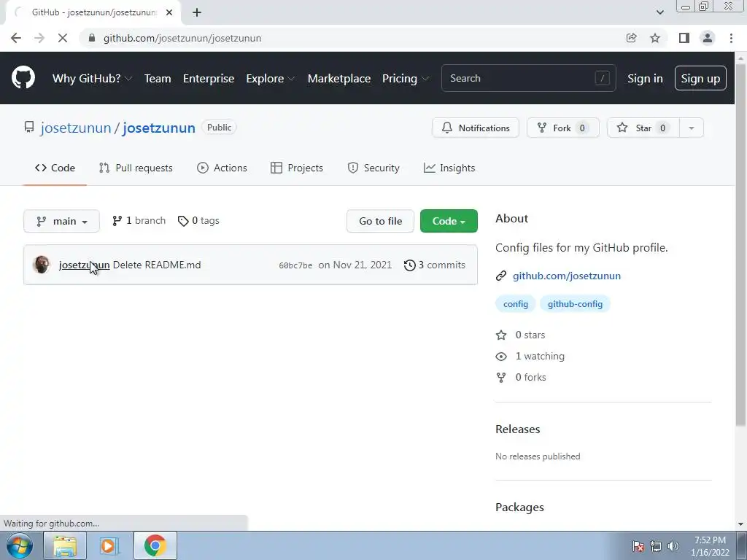Open Delete README.md commit message
Viewport: 747px width, 560px height.
pos(157,265)
